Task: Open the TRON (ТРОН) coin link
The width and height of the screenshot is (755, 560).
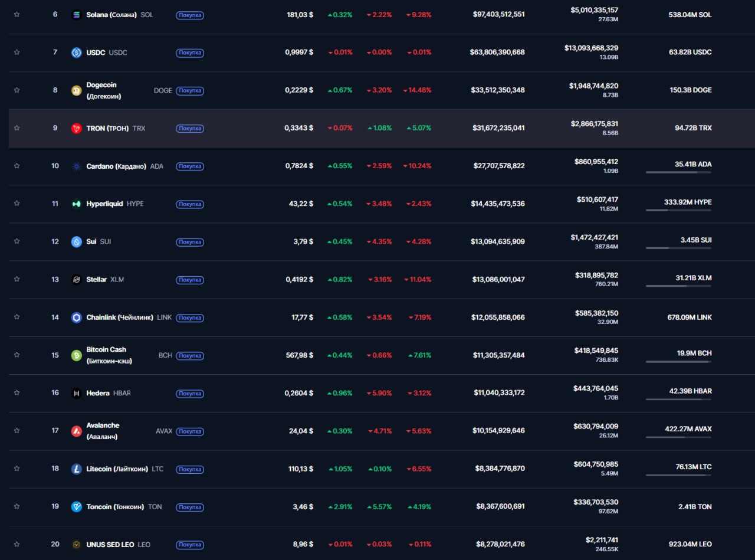Action: [x=107, y=128]
